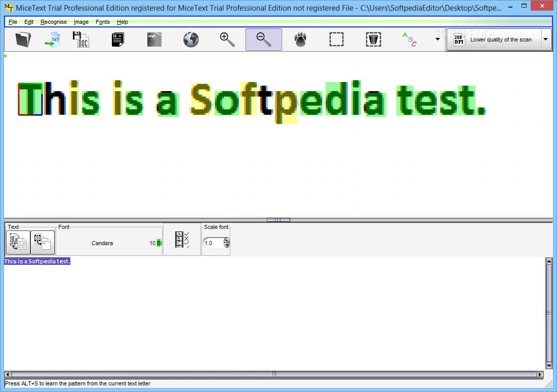Open the Image menu
Viewport: 557px width, 392px height.
(81, 22)
